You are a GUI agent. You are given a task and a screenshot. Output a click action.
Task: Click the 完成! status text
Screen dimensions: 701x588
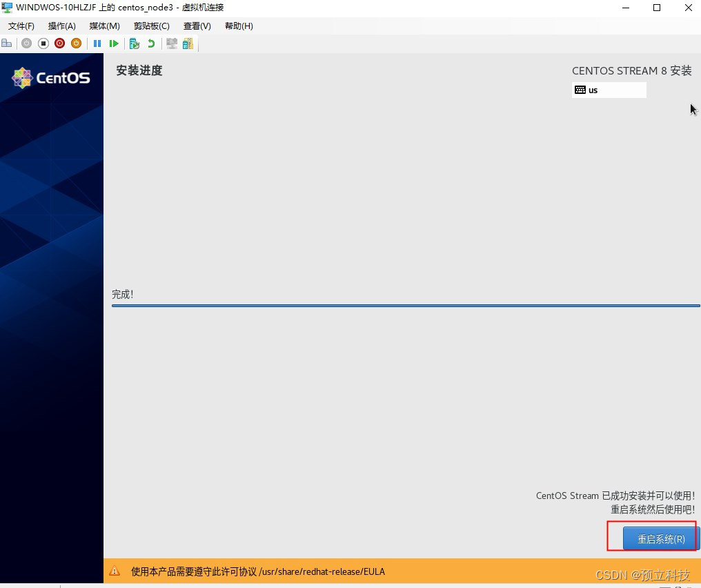coord(123,294)
